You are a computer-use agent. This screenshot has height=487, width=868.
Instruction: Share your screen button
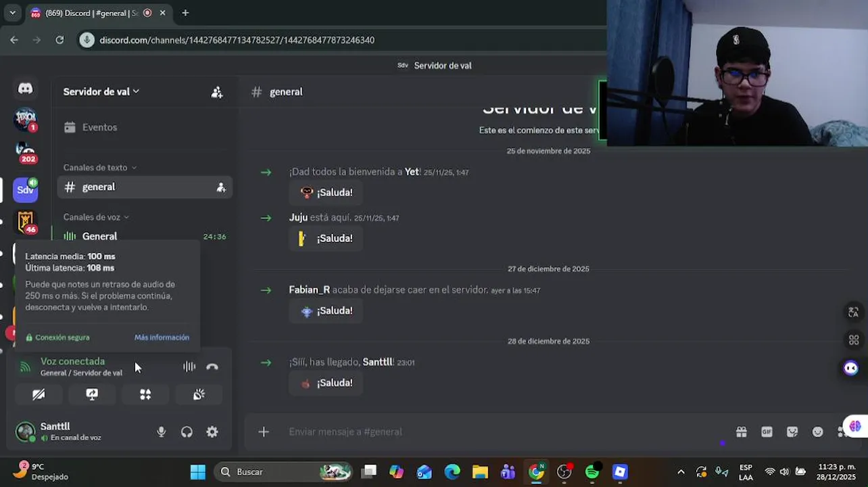(x=92, y=394)
